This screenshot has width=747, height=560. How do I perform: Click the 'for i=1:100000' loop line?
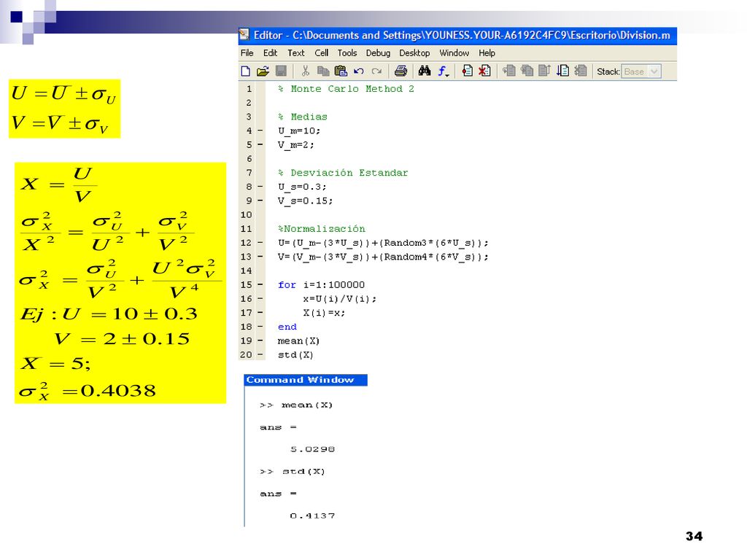pos(321,285)
